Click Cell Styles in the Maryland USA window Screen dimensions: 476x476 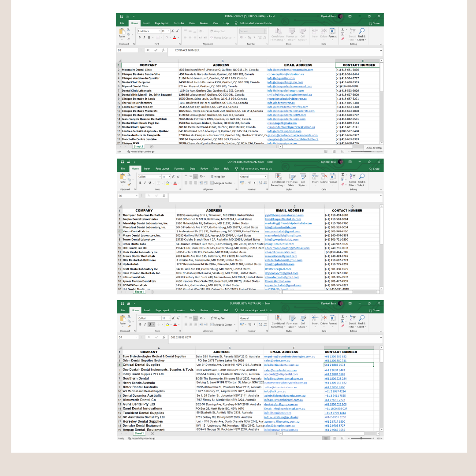[x=302, y=180]
